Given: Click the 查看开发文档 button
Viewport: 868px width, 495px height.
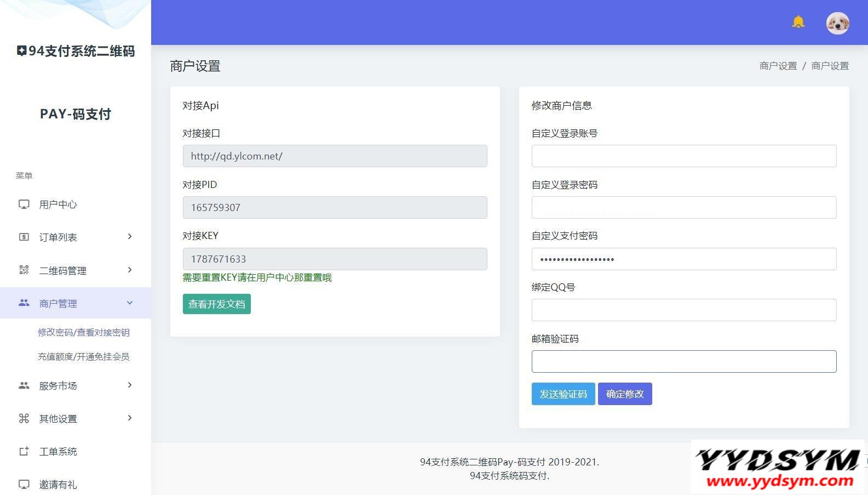Looking at the screenshot, I should (216, 304).
